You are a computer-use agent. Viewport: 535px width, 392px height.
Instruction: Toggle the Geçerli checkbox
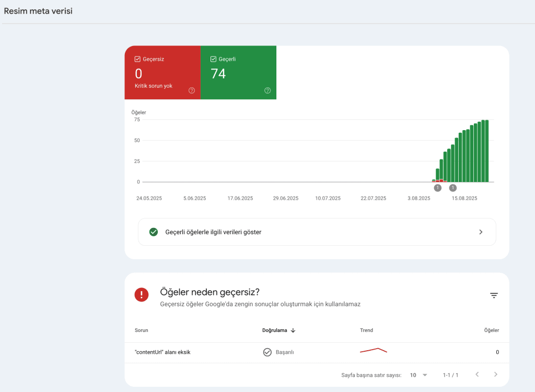point(213,60)
